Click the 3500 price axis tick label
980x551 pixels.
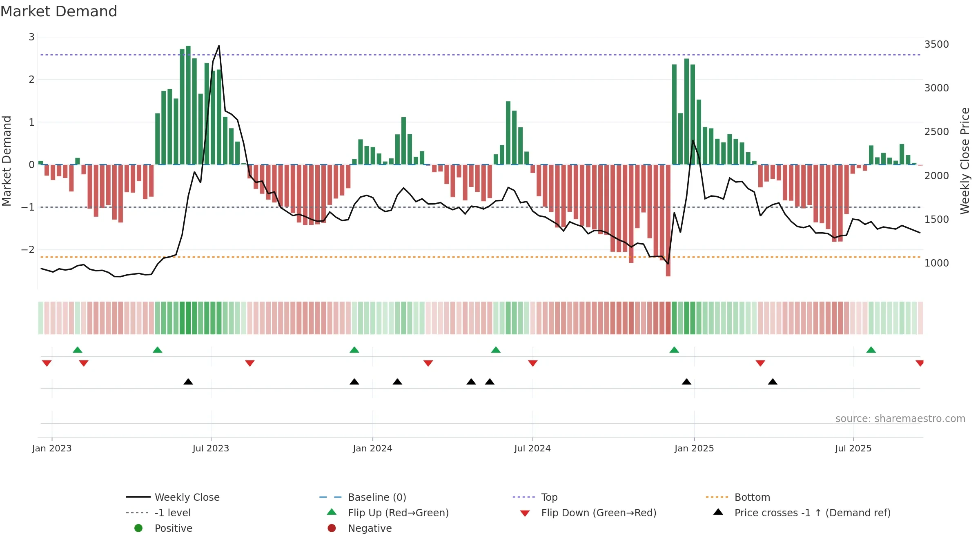[x=937, y=44]
